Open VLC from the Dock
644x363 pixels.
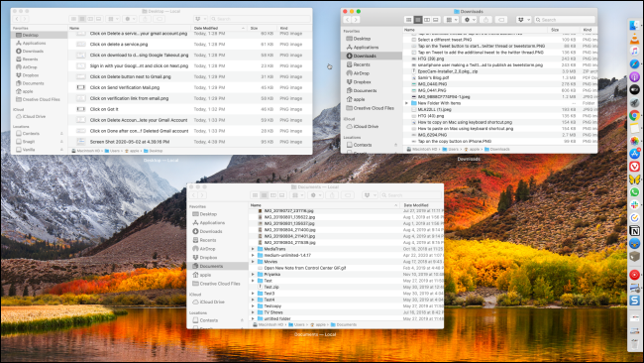point(634,39)
